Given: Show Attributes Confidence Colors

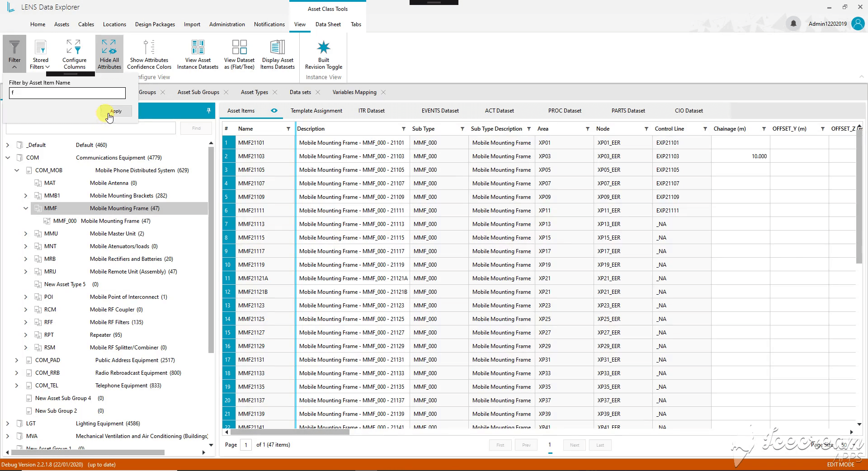Looking at the screenshot, I should point(149,55).
